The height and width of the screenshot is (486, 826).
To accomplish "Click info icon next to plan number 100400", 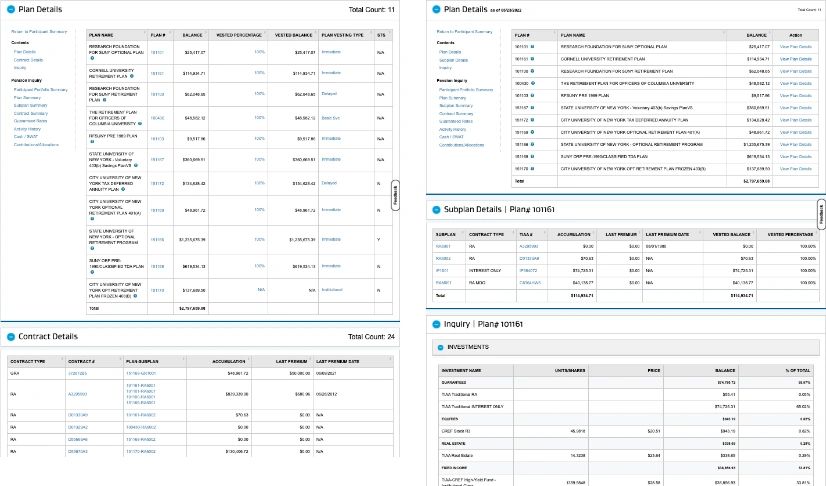I will tap(531, 83).
